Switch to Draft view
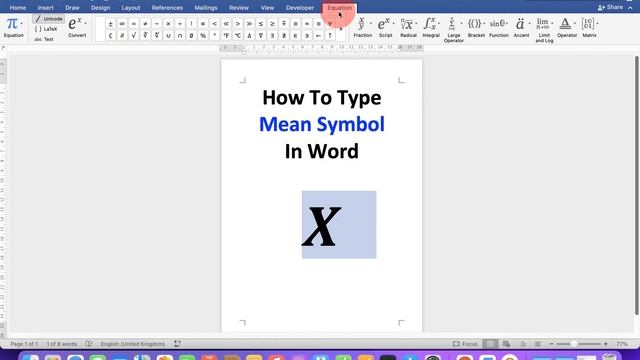 [538, 344]
